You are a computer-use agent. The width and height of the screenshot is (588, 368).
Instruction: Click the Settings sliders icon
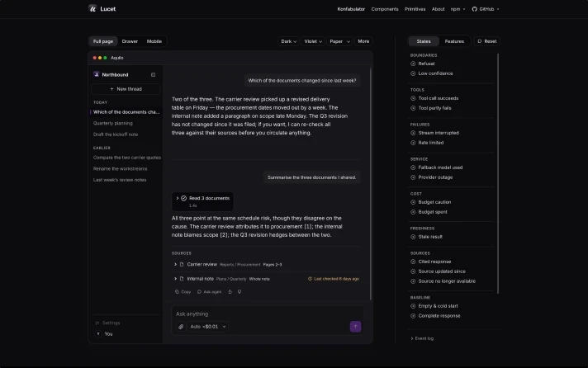coord(97,323)
